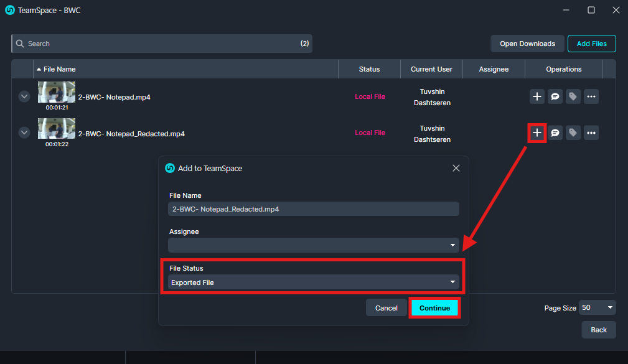
Task: Open more options for Notepad_Redacted.mp4 row
Action: click(x=591, y=133)
